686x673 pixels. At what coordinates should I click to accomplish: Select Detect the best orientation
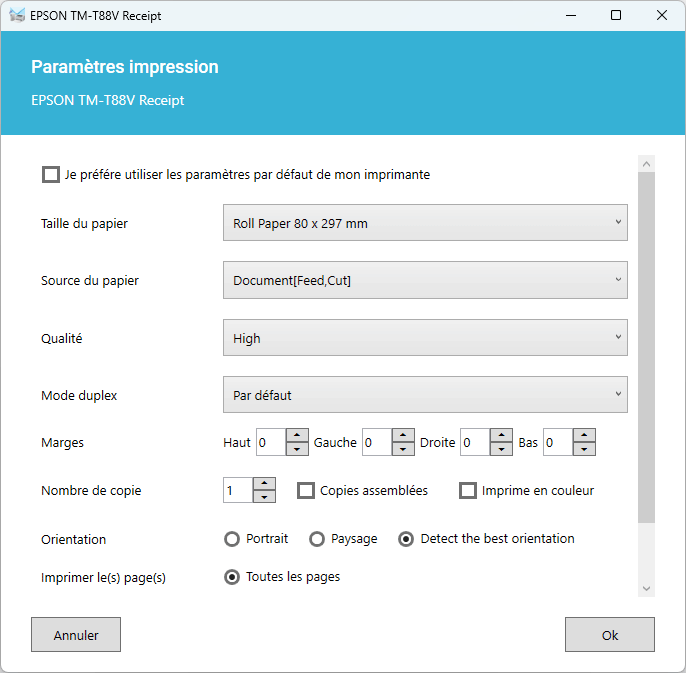(x=406, y=539)
